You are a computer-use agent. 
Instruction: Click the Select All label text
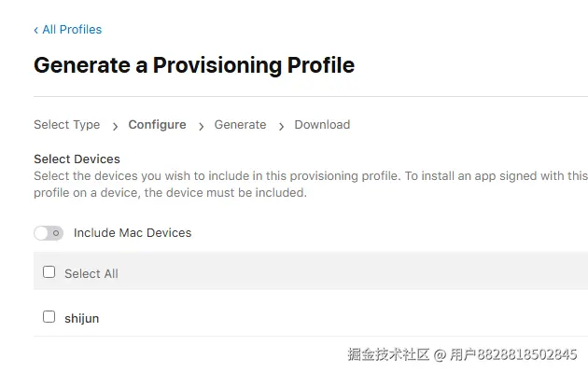91,274
